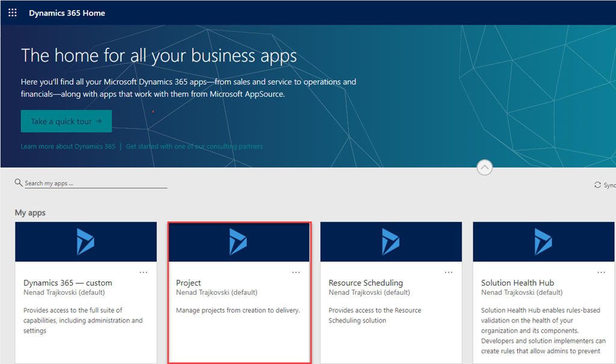Click the Sync refresh icon
Image resolution: width=616 pixels, height=364 pixels.
(597, 185)
